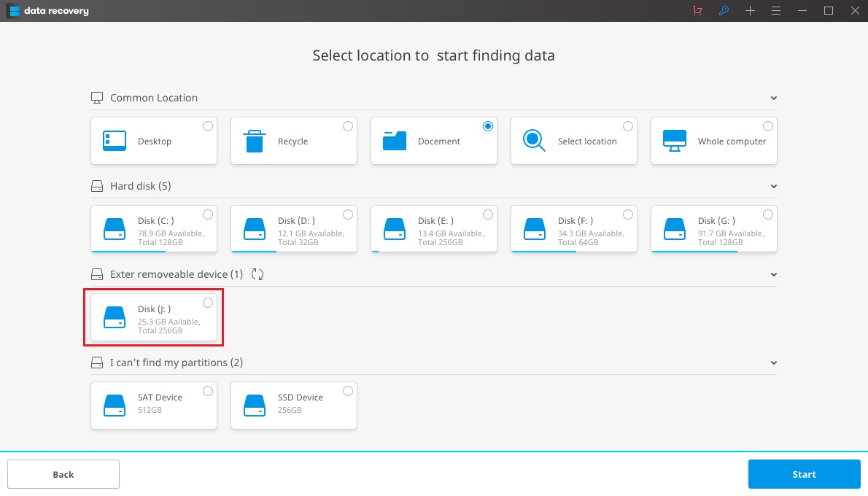868x496 pixels.
Task: Select the Disk (G:) radio button
Action: click(768, 214)
